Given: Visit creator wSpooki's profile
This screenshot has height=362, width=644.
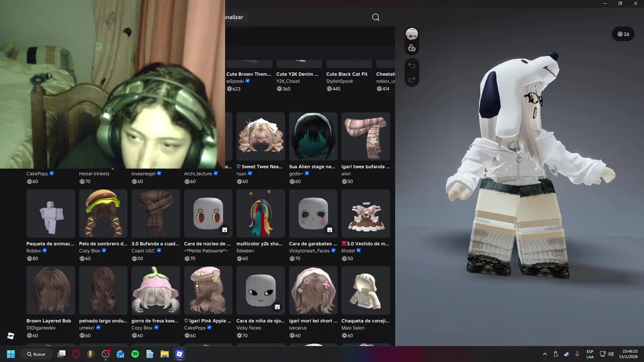Looking at the screenshot, I should [x=234, y=81].
